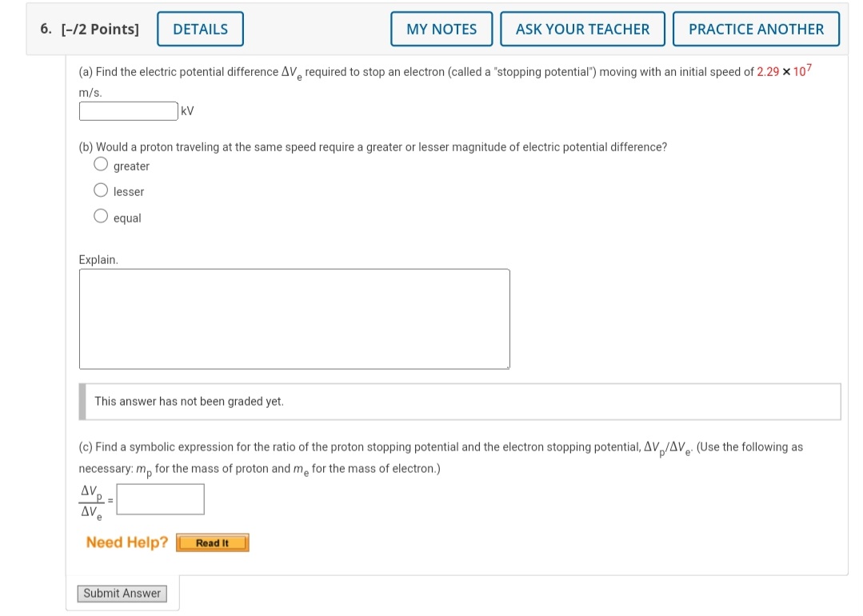Click the ΔVp/ΔVe fraction label

click(90, 498)
